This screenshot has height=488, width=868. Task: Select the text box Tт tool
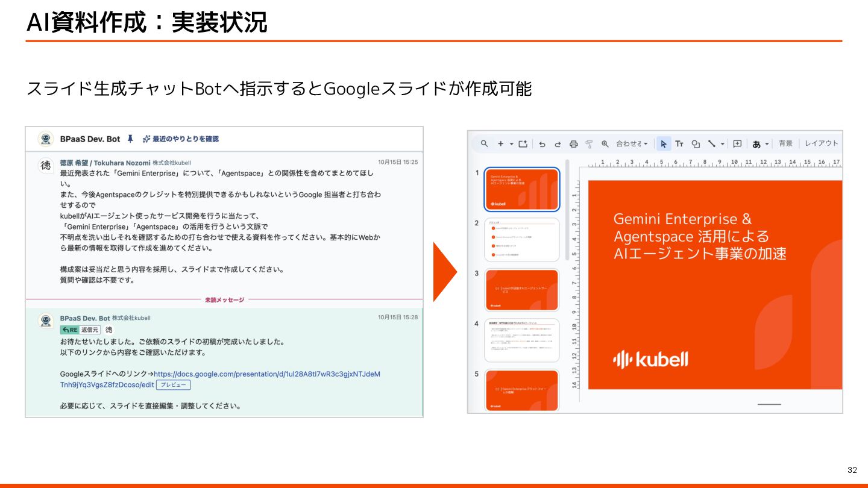click(x=679, y=143)
